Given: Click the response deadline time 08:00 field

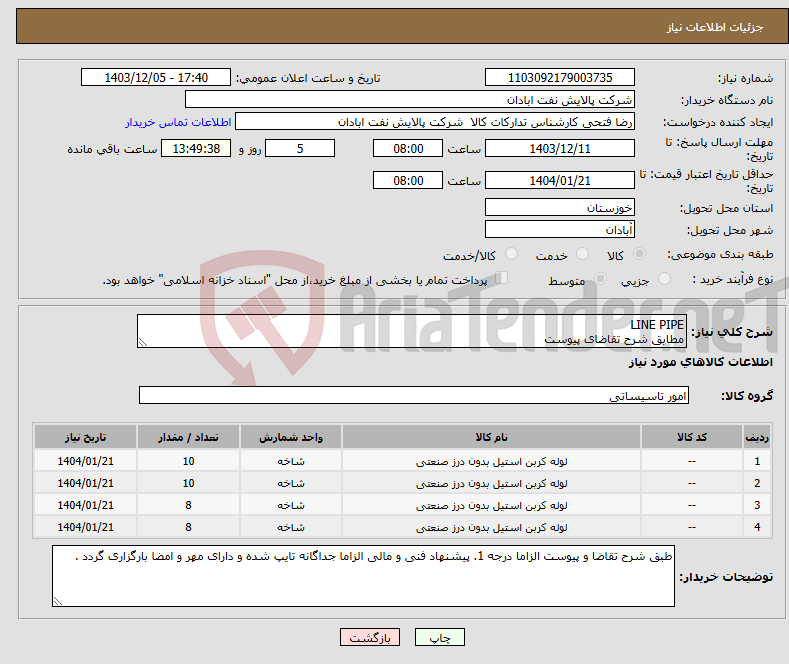Looking at the screenshot, I should click(x=408, y=148).
